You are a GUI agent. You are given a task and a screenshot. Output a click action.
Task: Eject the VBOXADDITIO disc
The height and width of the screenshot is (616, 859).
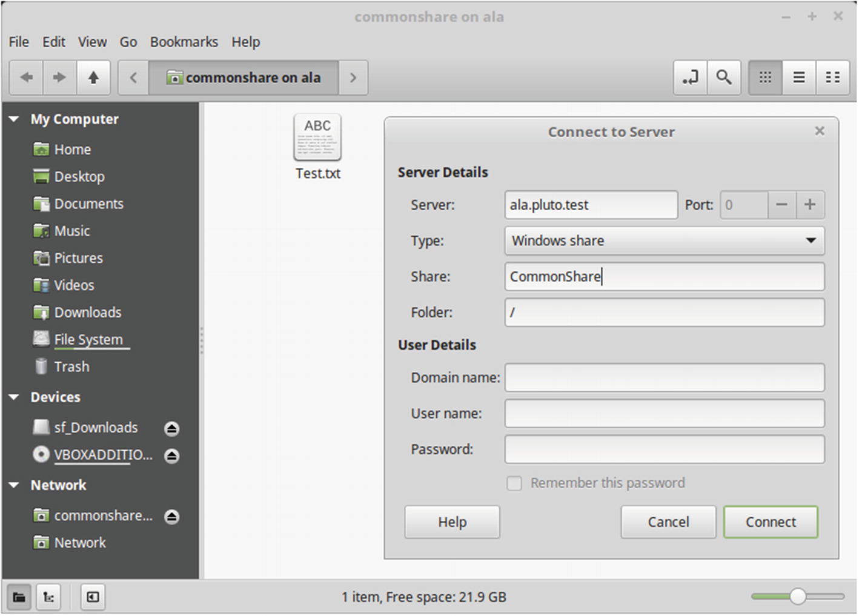point(171,455)
